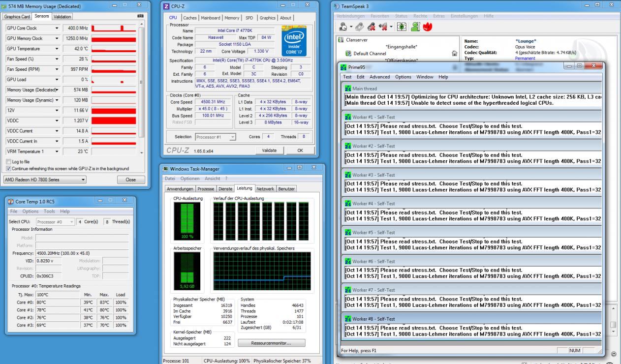621x364 pixels.
Task: Click the Worker #5 window icon
Action: [348, 232]
